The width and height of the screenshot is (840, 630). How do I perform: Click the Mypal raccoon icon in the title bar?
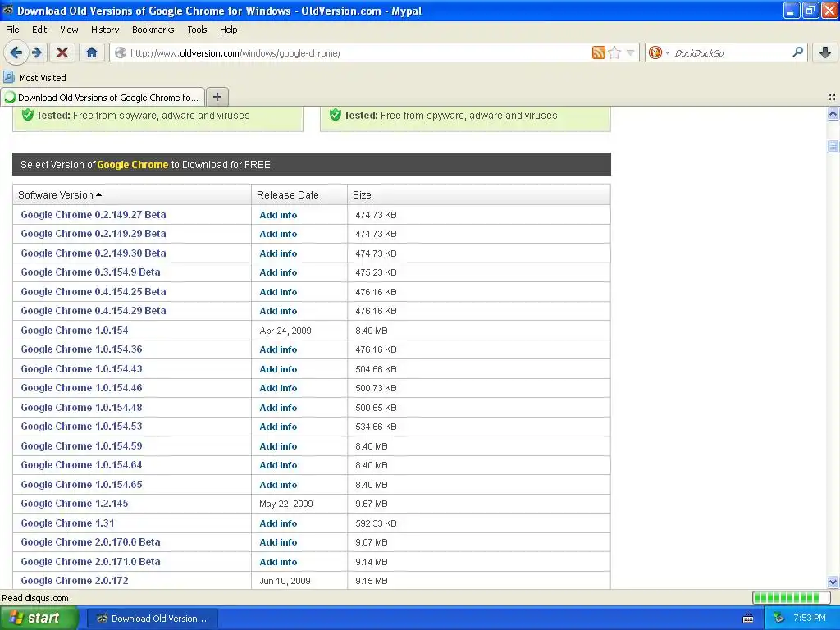[x=8, y=10]
